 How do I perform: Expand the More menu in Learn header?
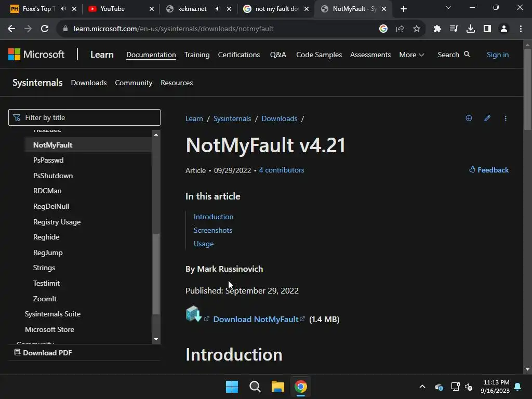click(x=411, y=55)
